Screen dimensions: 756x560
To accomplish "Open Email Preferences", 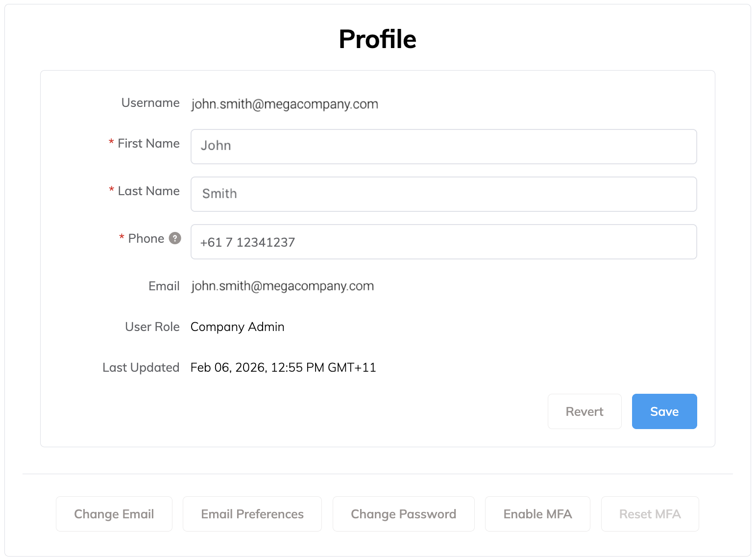I will coord(252,514).
